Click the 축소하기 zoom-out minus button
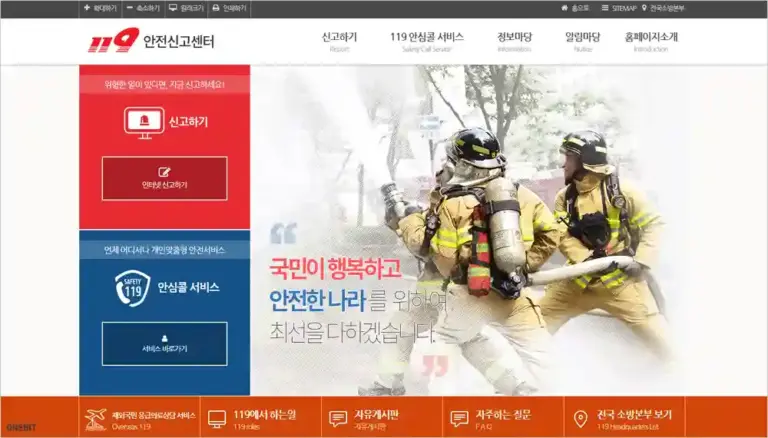The width and height of the screenshot is (768, 438). point(143,8)
